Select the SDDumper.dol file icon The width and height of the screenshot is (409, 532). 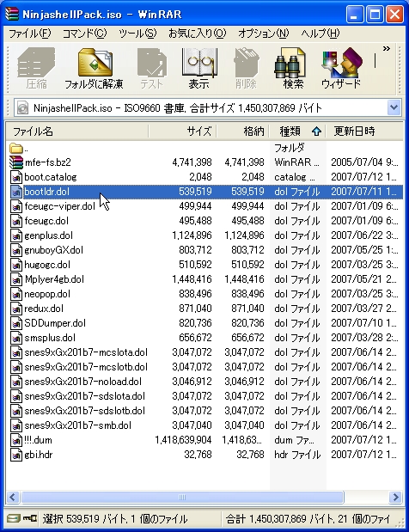[x=16, y=323]
